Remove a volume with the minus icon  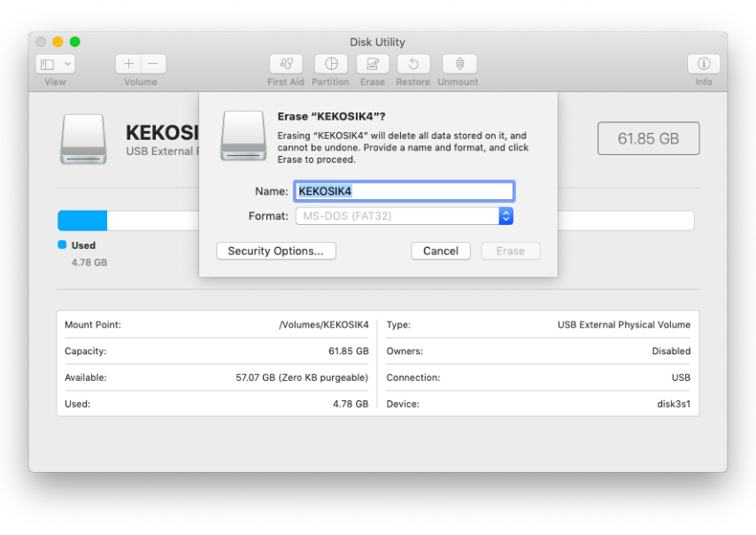(x=153, y=64)
